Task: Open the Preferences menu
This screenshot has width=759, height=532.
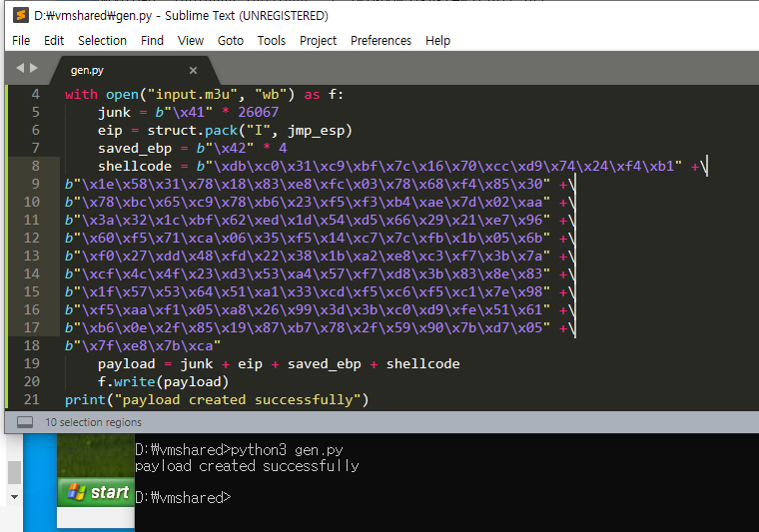Action: (380, 41)
